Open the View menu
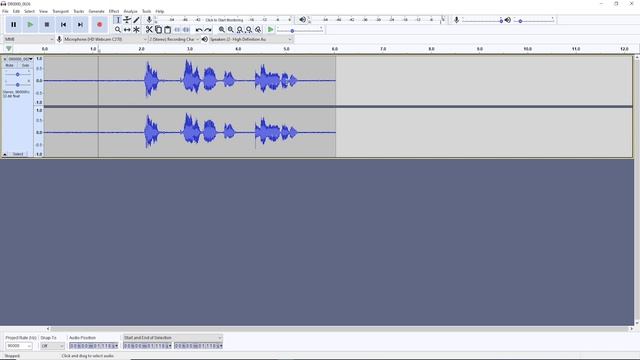Viewport: 640px width, 360px height. click(x=43, y=11)
